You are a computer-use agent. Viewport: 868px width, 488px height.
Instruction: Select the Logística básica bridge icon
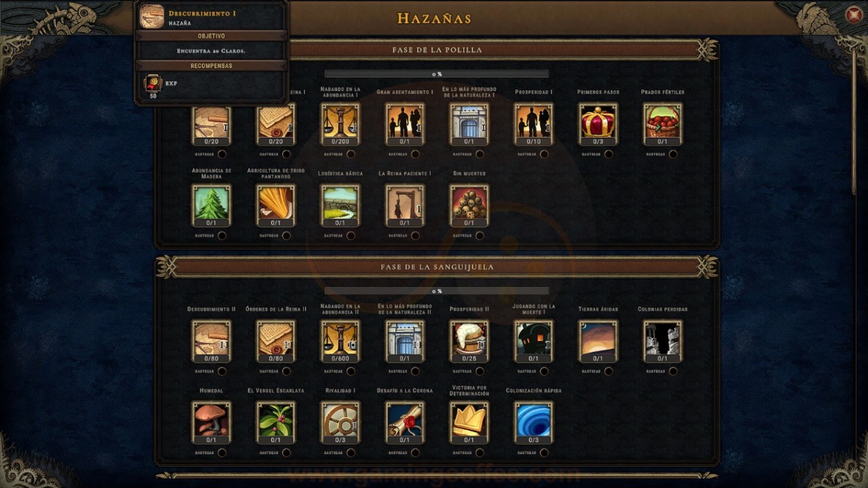click(x=340, y=205)
